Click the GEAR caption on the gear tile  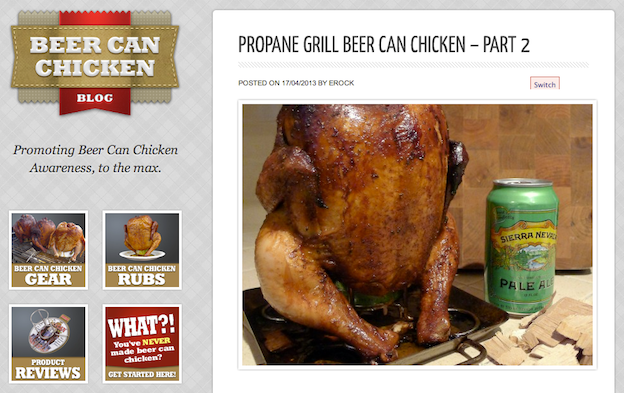(x=48, y=279)
